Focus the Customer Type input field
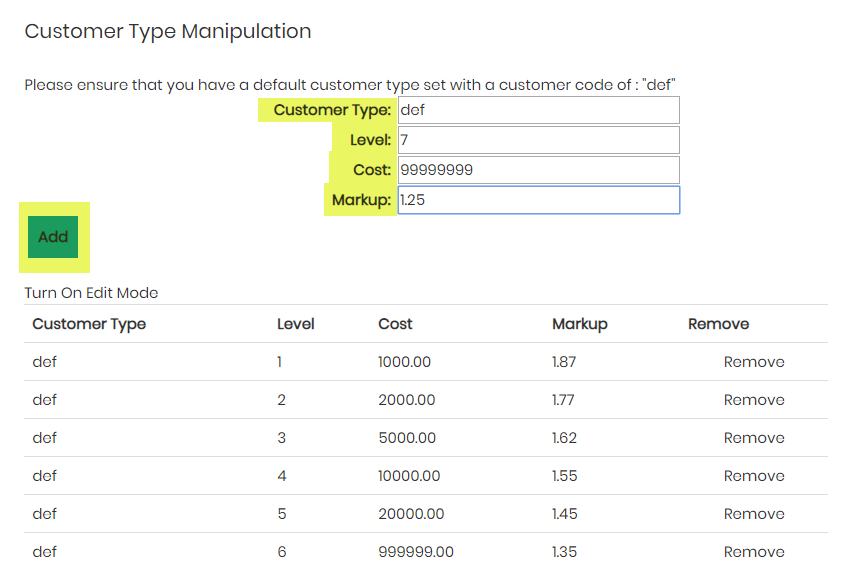Screen dimensions: 859x582 539,110
